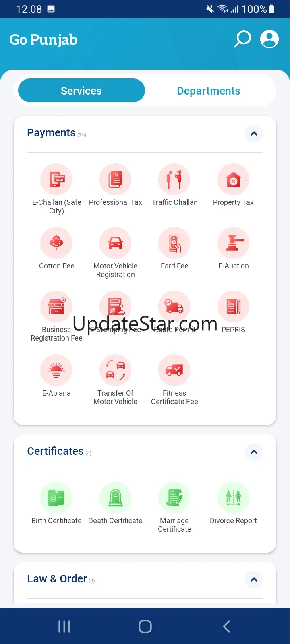Screen dimensions: 290x644
Task: Tap the E-Abiana sunrise icon
Action: click(x=56, y=370)
